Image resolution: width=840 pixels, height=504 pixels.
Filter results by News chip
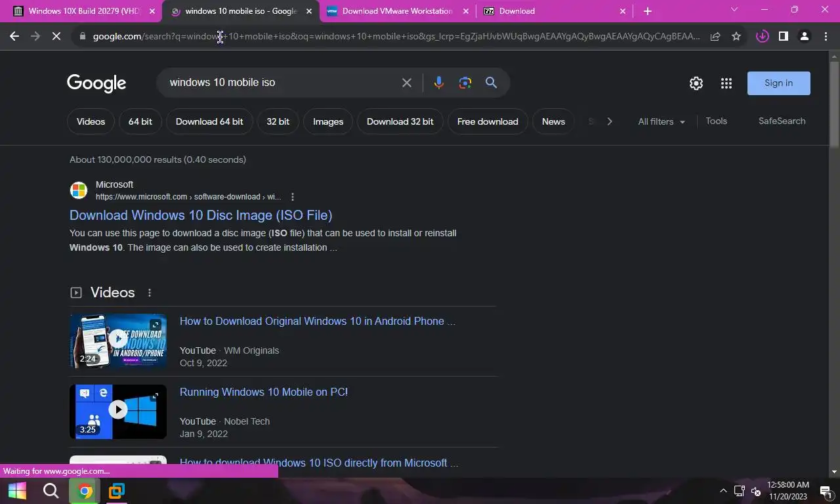(553, 121)
